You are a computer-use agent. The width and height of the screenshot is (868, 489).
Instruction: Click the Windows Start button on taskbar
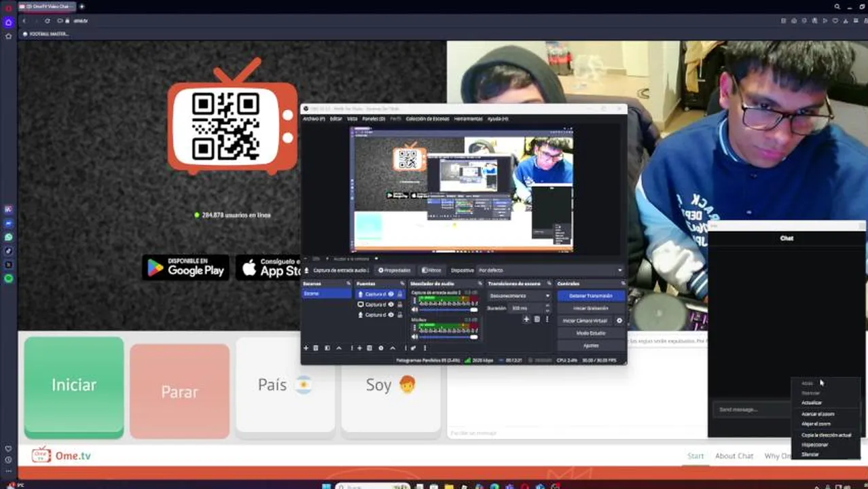(x=326, y=486)
